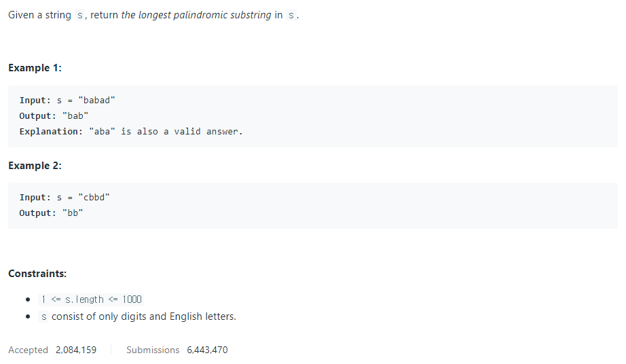Click the bullet before the digits and letters constraint
The width and height of the screenshot is (626, 364).
coord(28,316)
